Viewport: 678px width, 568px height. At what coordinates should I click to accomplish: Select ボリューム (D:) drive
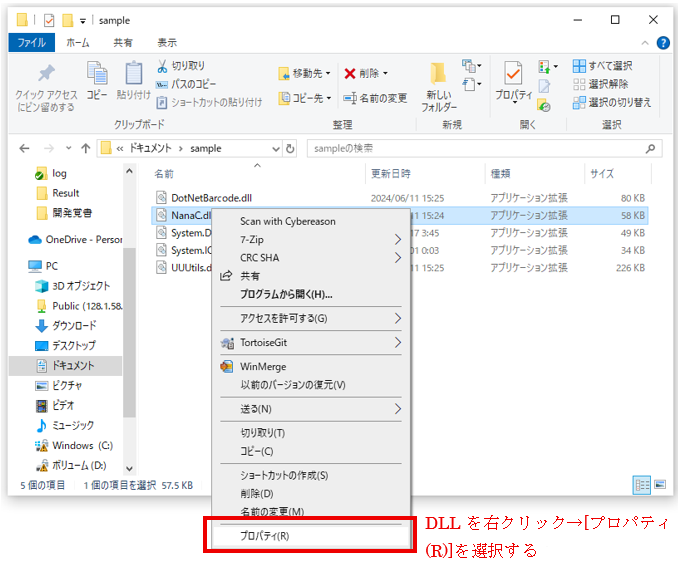tap(72, 465)
